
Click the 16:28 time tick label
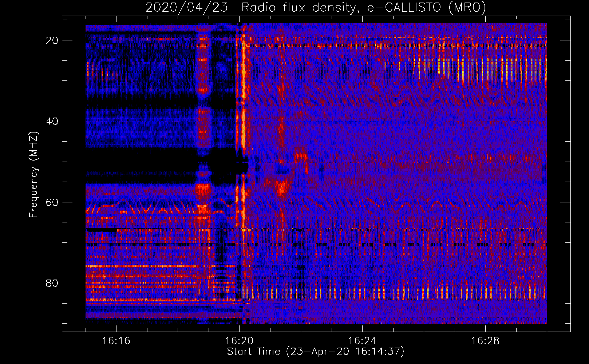tap(485, 341)
